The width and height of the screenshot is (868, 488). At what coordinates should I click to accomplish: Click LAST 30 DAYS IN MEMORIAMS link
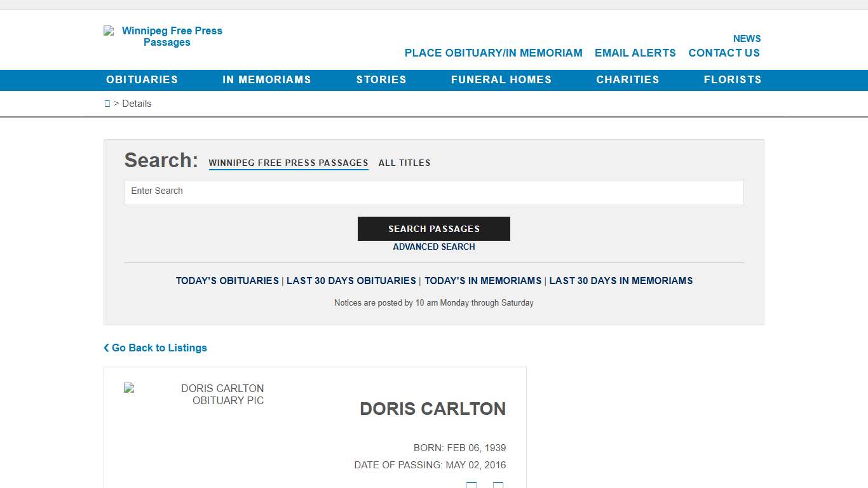[x=621, y=280]
